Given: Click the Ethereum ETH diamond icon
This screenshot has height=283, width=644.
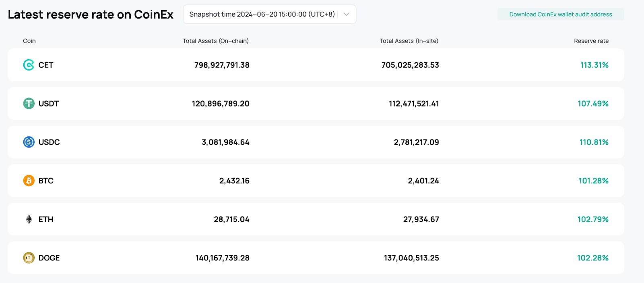Looking at the screenshot, I should (x=29, y=219).
